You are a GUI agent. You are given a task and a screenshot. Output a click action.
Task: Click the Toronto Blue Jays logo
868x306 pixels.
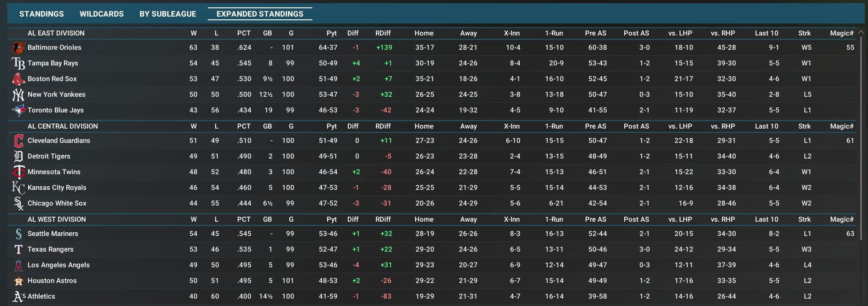click(18, 110)
